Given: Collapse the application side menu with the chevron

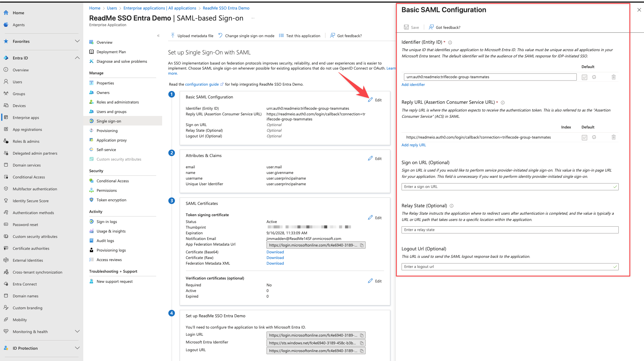Looking at the screenshot, I should (x=159, y=36).
